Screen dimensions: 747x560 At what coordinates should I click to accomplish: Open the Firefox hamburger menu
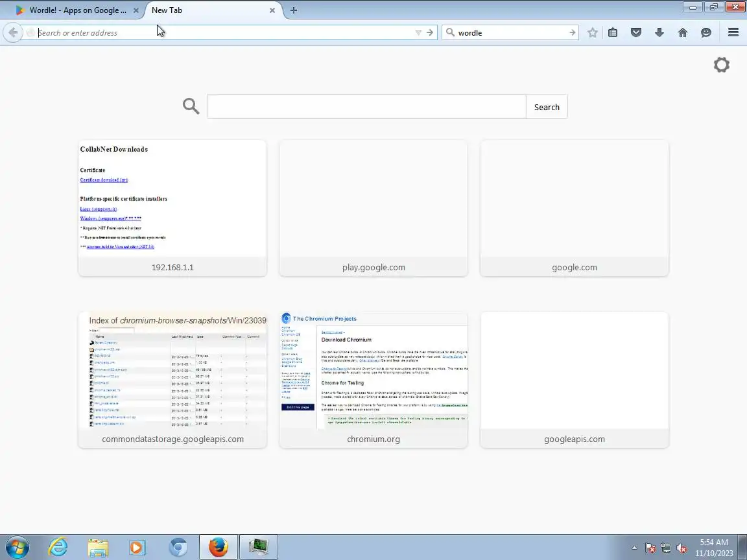click(733, 32)
